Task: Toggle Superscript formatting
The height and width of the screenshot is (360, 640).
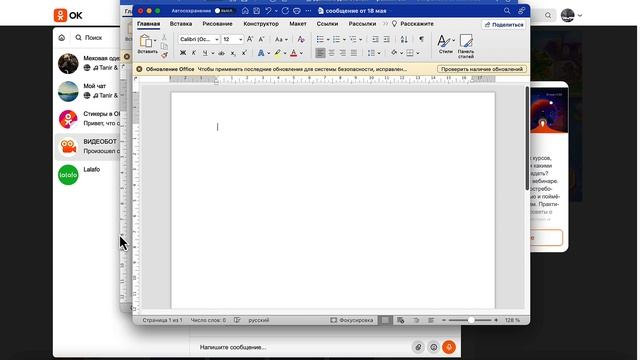Action: [244, 53]
